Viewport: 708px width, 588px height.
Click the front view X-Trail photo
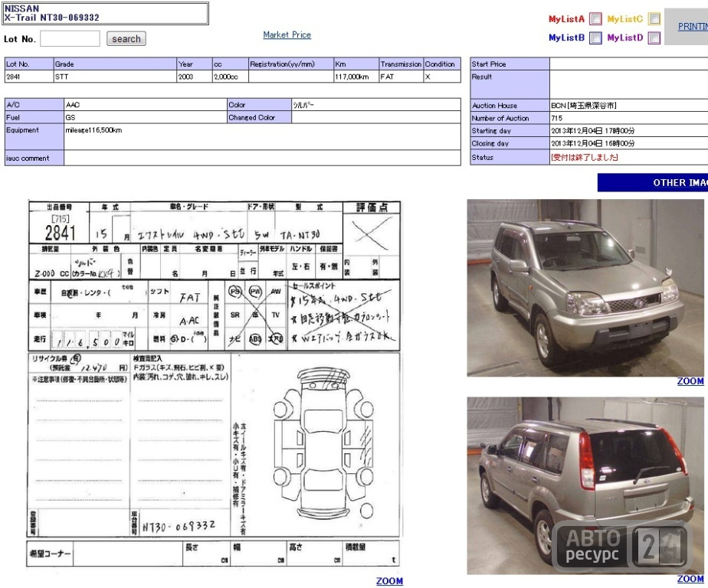(x=585, y=287)
